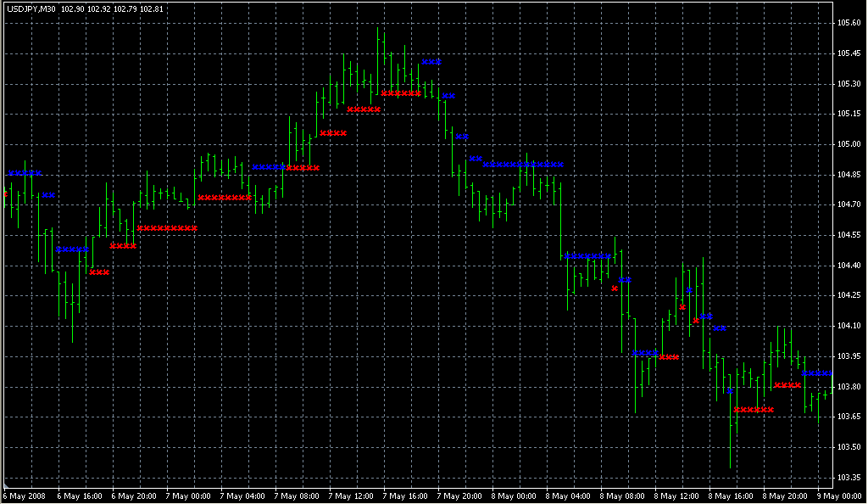Click the rightmost blue marker row near 103.87

[x=817, y=373]
